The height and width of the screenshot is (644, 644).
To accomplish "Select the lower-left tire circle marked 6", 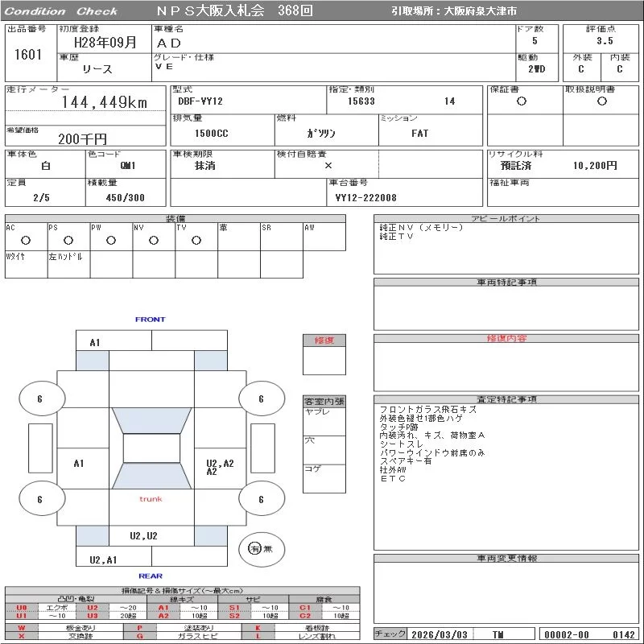I will [40, 499].
